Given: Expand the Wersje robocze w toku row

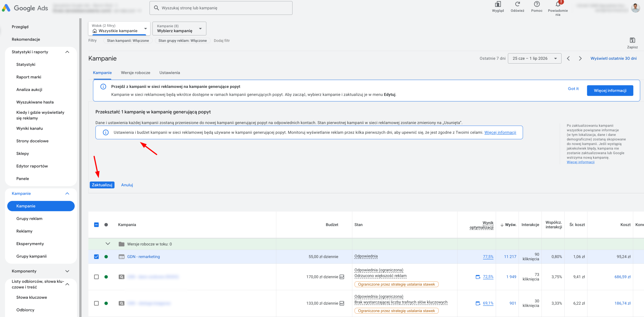Looking at the screenshot, I should 108,244.
